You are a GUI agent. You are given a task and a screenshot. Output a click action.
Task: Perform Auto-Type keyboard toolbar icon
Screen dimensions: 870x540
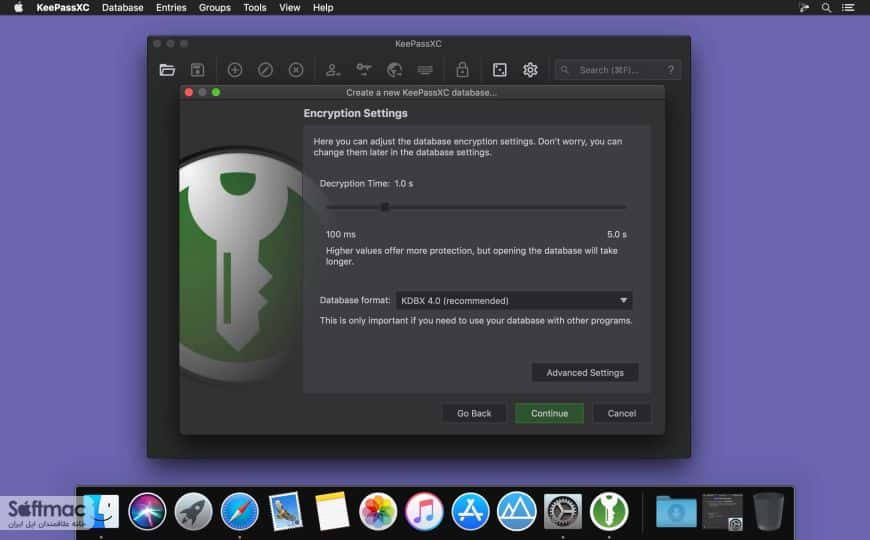[425, 70]
